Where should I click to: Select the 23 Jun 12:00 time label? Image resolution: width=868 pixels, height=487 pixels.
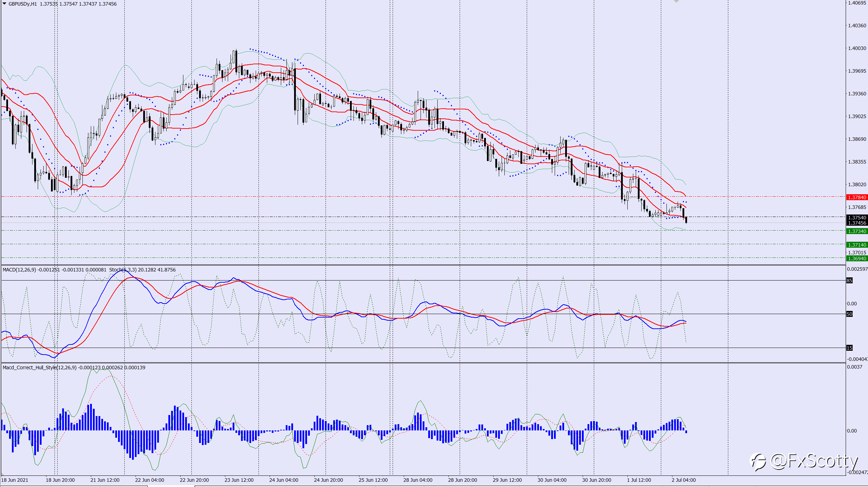point(239,480)
